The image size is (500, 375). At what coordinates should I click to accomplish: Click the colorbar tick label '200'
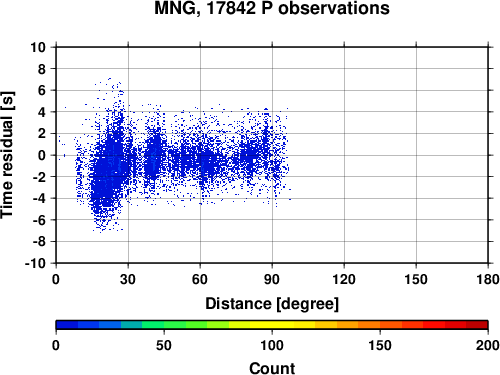coord(488,345)
